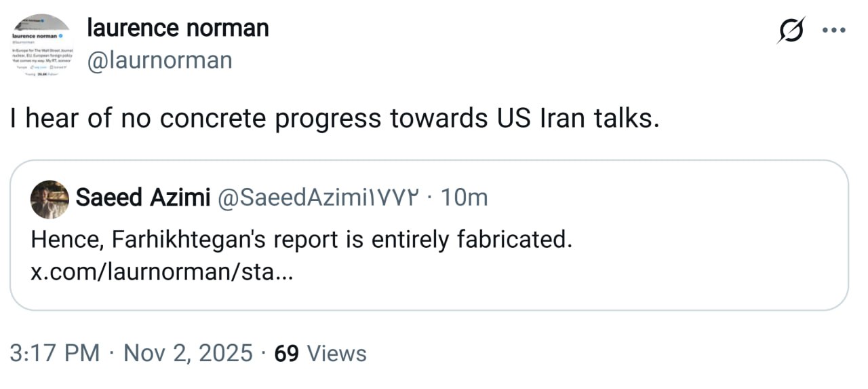
Task: Click the 10m timestamp on quoted post
Action: coord(464,198)
